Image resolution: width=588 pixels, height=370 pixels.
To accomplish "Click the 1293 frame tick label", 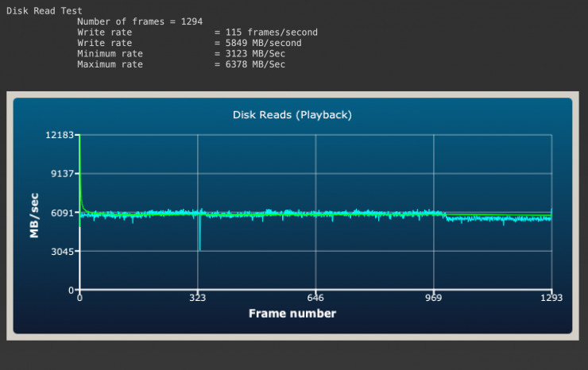I will pos(550,299).
